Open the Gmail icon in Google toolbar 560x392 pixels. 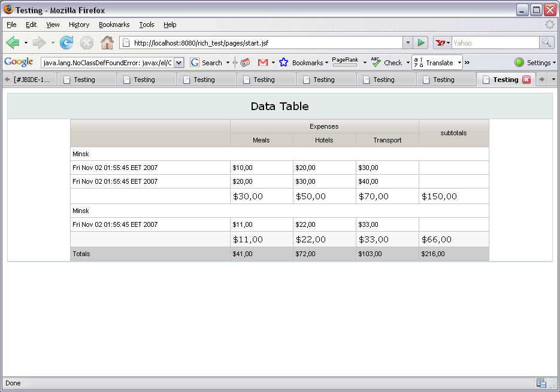(x=263, y=63)
